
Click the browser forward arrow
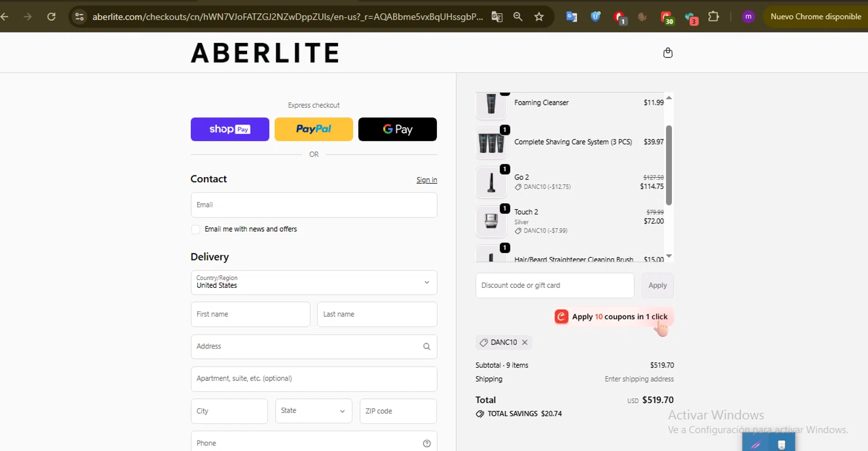(x=28, y=17)
